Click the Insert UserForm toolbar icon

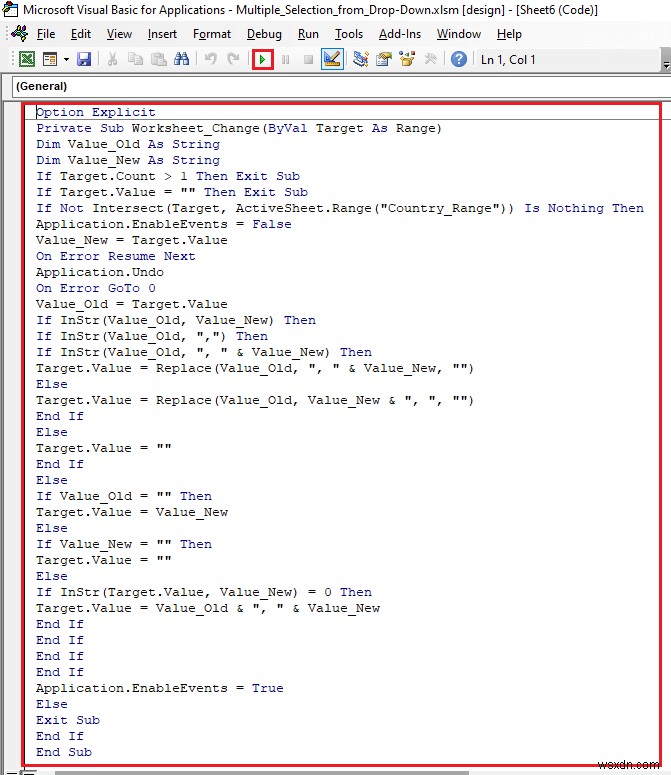50,60
